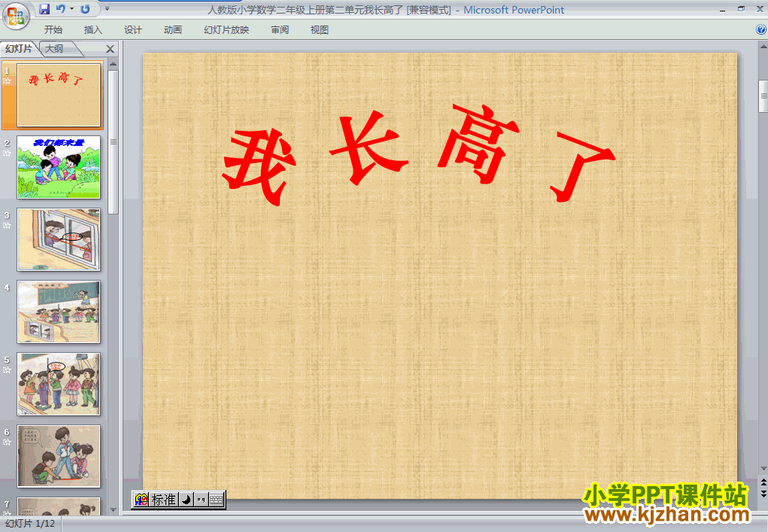Click animation star icon beside slide 2
Screen dimensions: 768x532
[7, 154]
